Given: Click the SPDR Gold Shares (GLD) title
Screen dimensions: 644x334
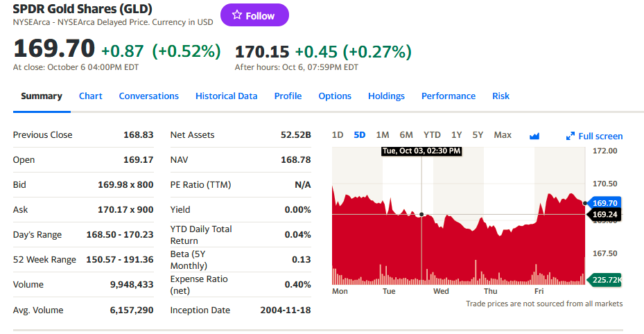Looking at the screenshot, I should 82,8.
